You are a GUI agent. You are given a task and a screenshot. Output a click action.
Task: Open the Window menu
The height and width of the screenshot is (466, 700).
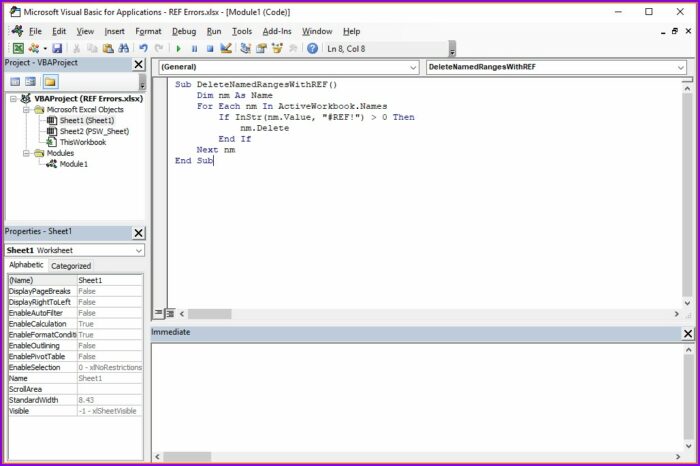[317, 31]
